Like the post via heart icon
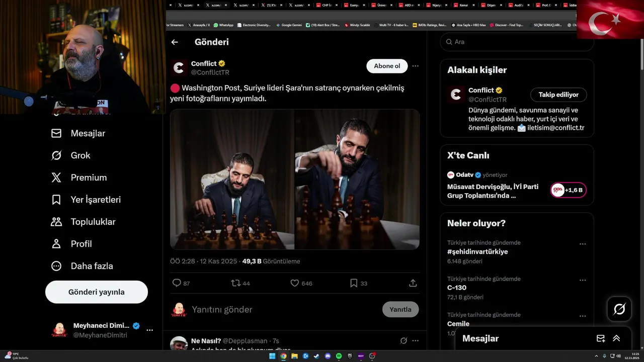This screenshot has height=362, width=644. (295, 283)
